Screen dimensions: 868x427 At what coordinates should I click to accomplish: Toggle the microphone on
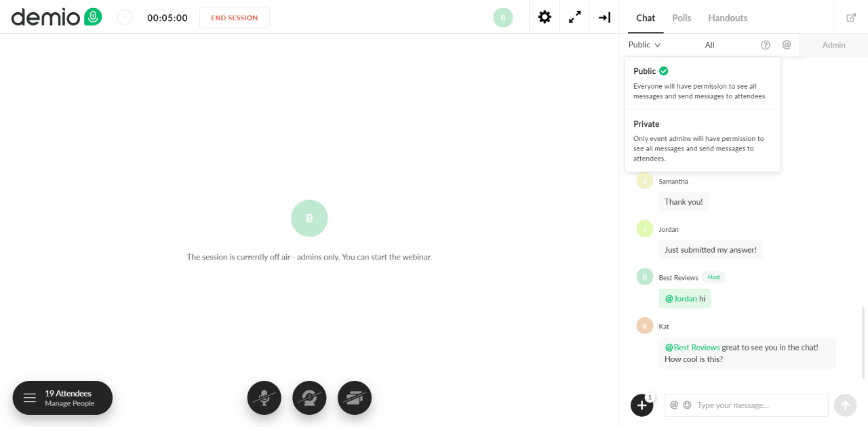click(x=264, y=398)
